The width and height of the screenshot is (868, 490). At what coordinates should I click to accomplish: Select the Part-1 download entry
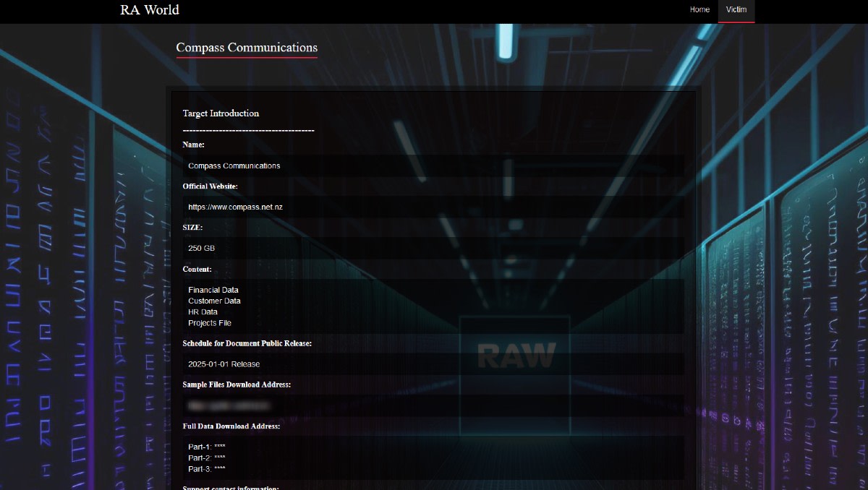pos(207,447)
